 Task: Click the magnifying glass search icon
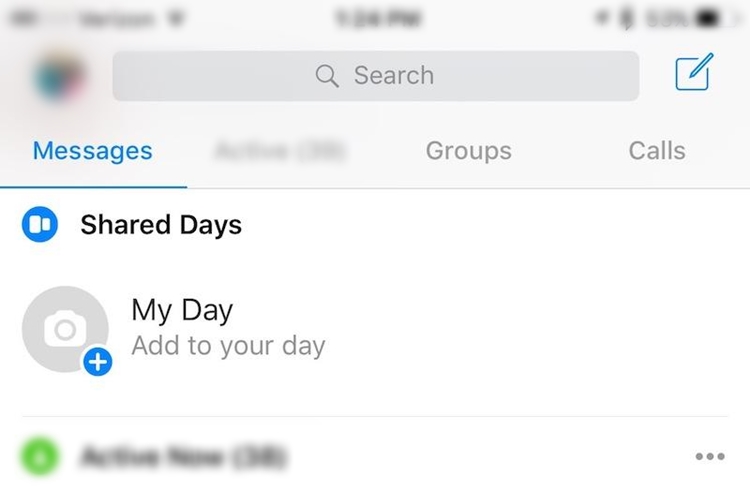327,76
